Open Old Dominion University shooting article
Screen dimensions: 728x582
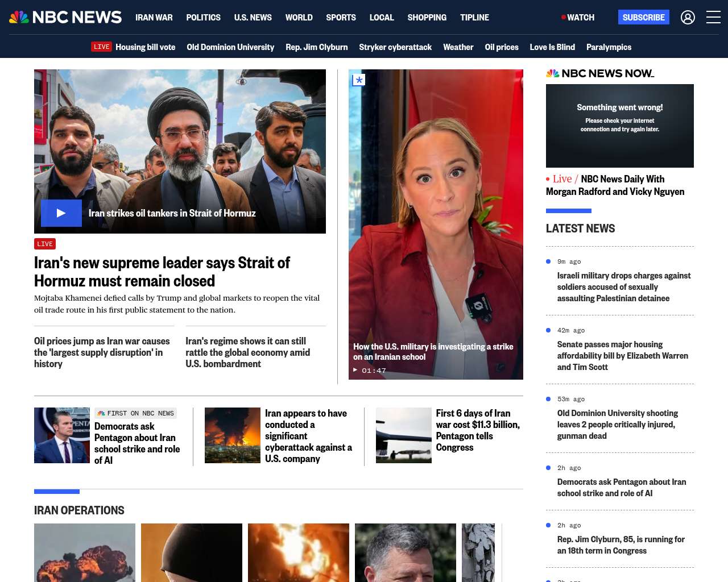(617, 425)
